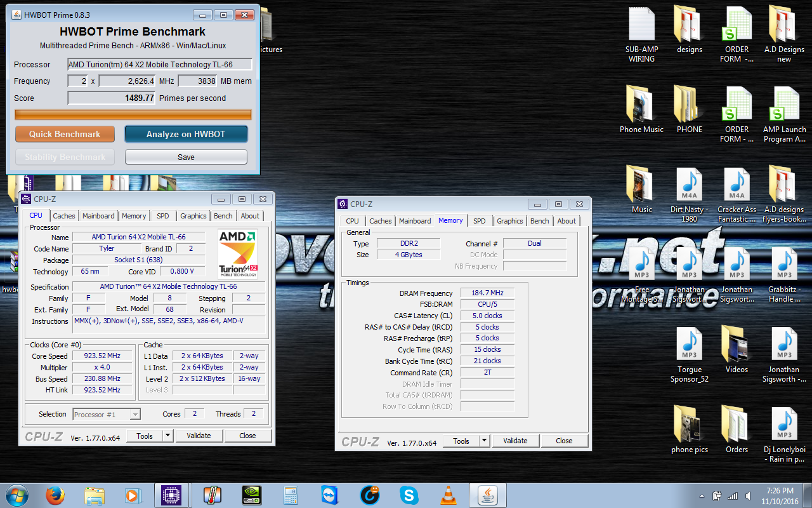Open the network signal tray icon
The width and height of the screenshot is (812, 508).
[733, 496]
